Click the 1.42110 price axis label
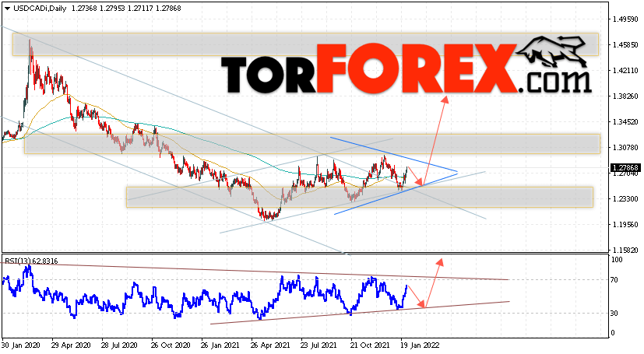This screenshot has height=354, width=644. coord(625,71)
